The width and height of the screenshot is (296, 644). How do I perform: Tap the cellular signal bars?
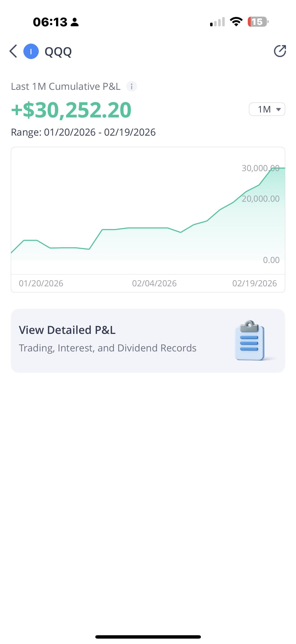click(x=217, y=22)
